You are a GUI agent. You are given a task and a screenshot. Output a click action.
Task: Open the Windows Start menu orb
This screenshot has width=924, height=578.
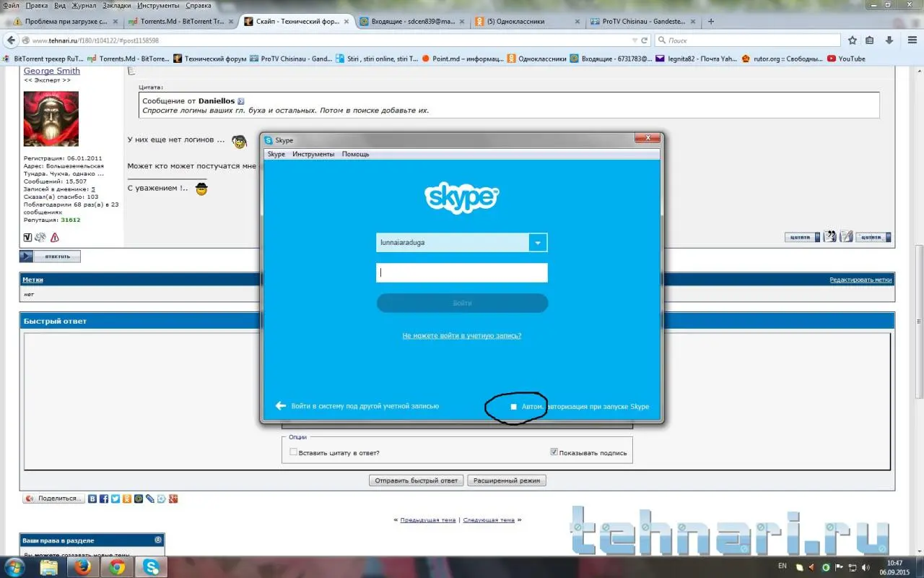click(x=14, y=567)
